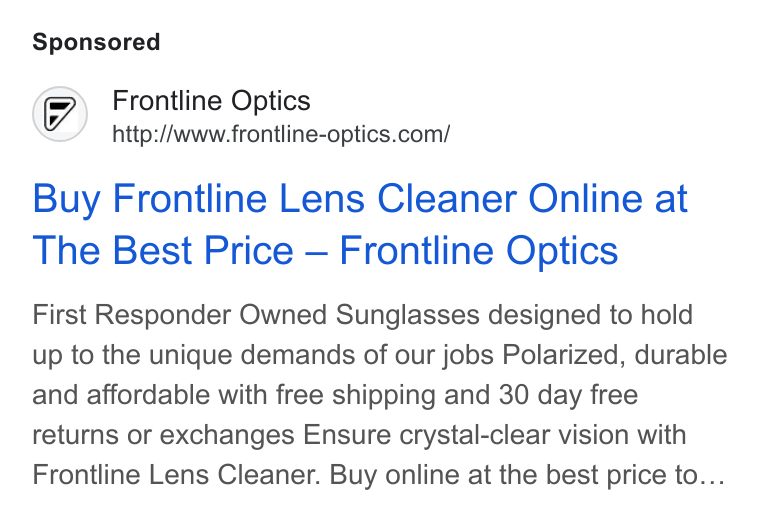Click the circular F brand favicon

[60, 114]
